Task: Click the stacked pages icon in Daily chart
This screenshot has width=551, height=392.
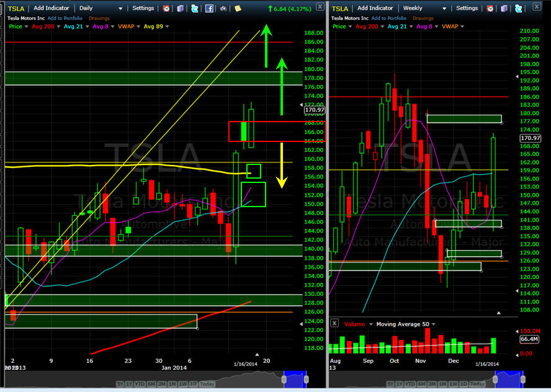Action: (181, 9)
